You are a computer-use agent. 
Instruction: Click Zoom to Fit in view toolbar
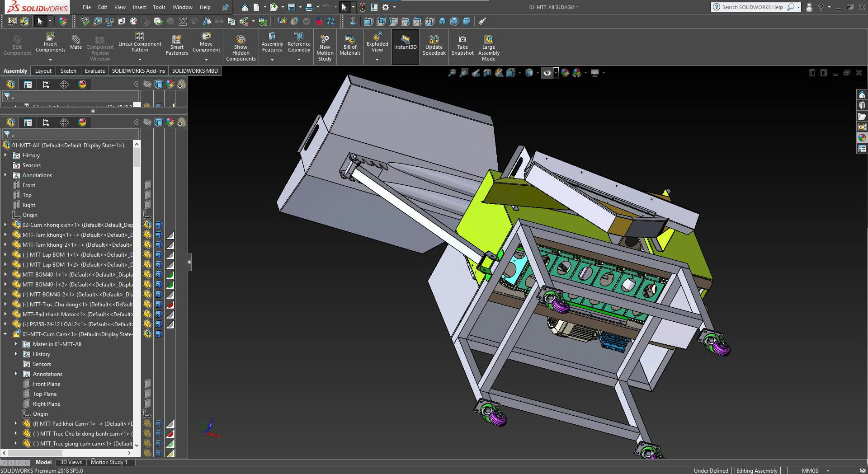pos(452,73)
